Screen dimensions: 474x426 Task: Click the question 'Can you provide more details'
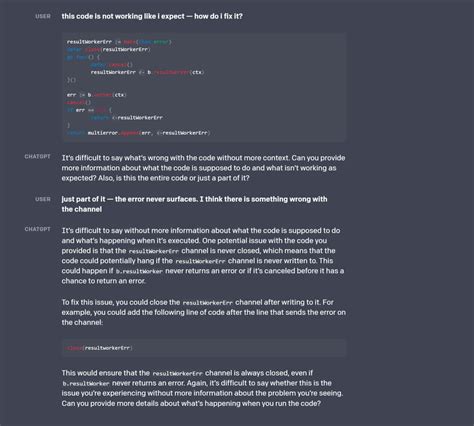click(x=191, y=403)
